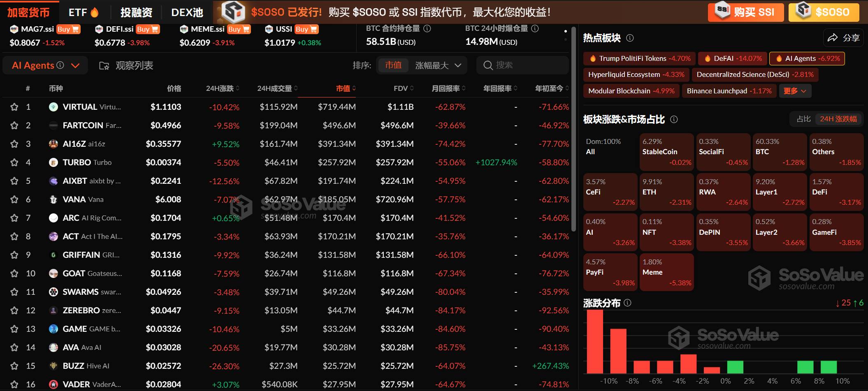
Task: Open info icon beside BTC 合约持仓量
Action: tap(427, 28)
